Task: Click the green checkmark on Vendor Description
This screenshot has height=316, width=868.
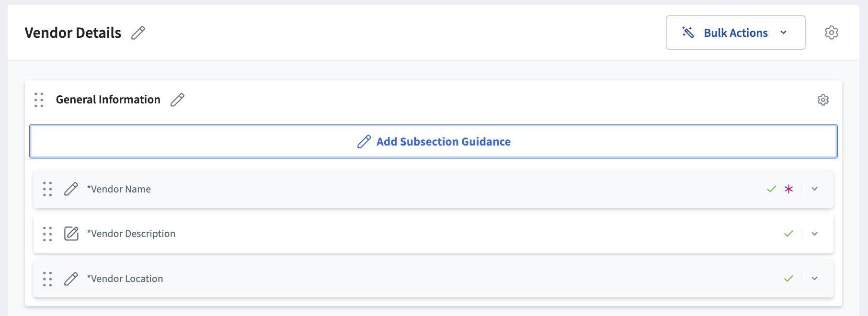Action: (788, 234)
